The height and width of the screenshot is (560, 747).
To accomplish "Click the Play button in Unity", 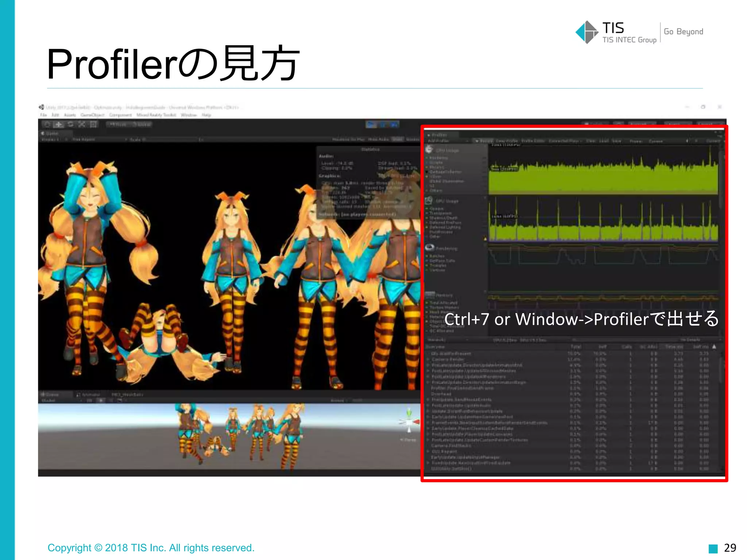I will tap(371, 124).
